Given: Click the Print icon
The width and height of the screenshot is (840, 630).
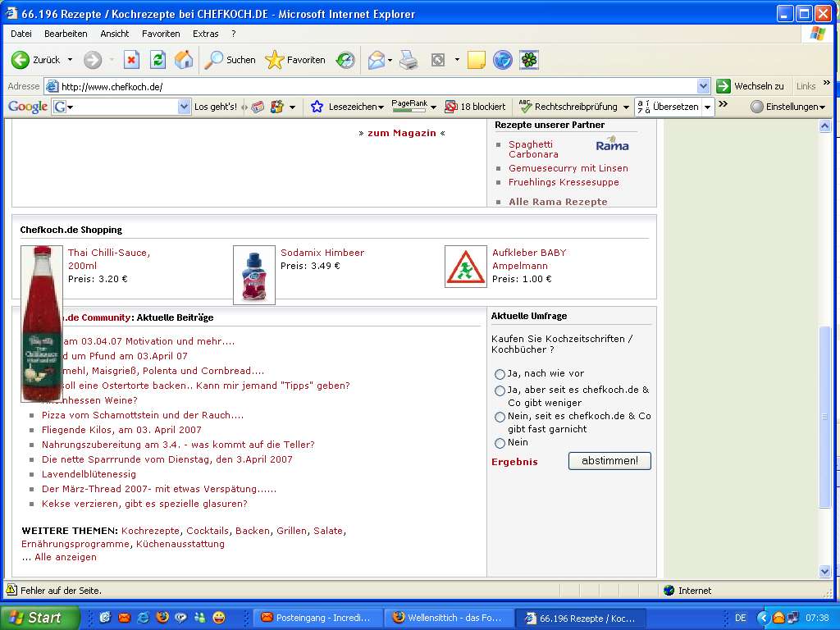Looking at the screenshot, I should tap(409, 60).
